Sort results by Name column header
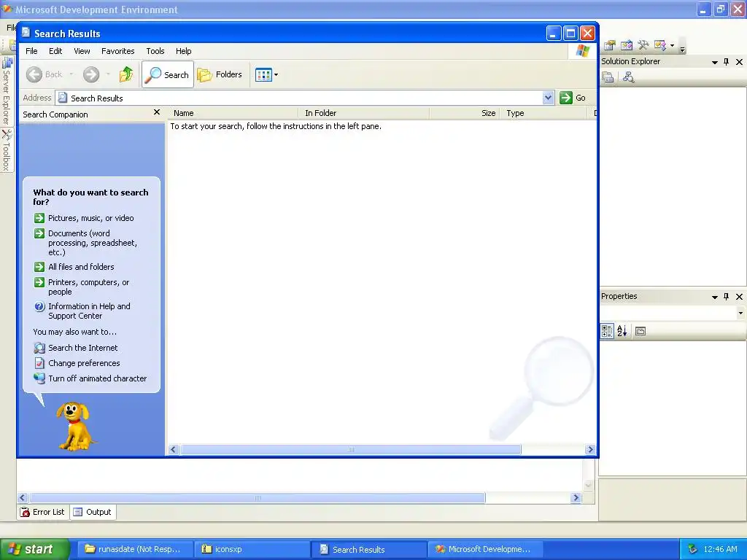Screen dimensions: 747x560 (x=233, y=113)
